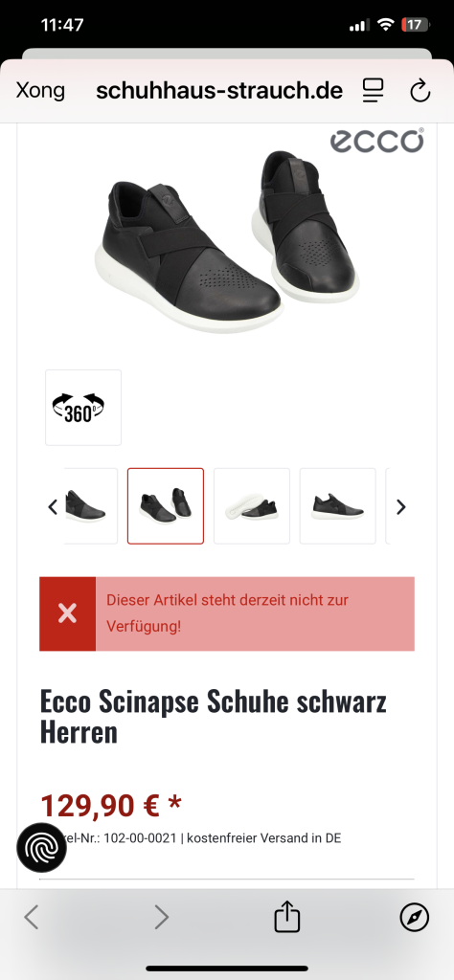Open the reader format icon in address bar
This screenshot has width=454, height=980.
374,91
